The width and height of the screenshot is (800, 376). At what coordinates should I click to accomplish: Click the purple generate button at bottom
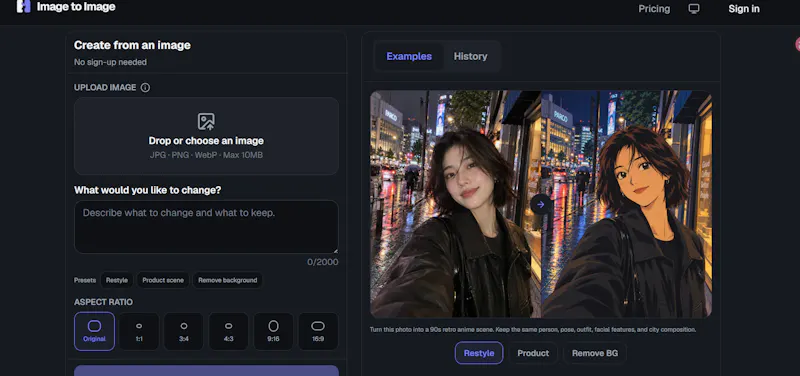[x=206, y=370]
